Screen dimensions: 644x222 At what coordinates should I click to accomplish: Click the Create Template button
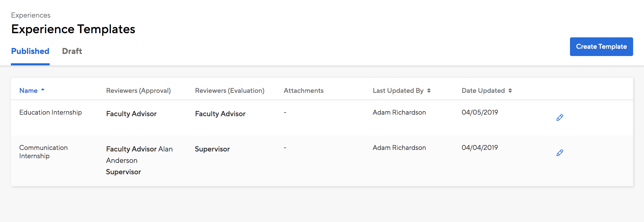[601, 47]
